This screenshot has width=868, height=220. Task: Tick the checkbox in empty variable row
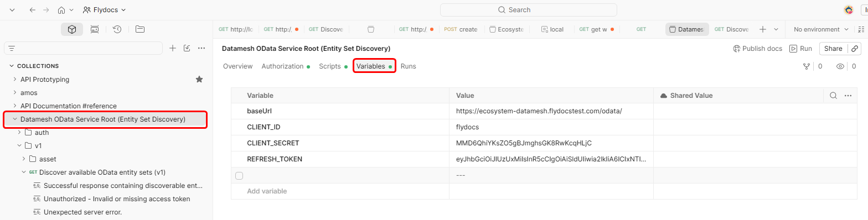click(239, 176)
